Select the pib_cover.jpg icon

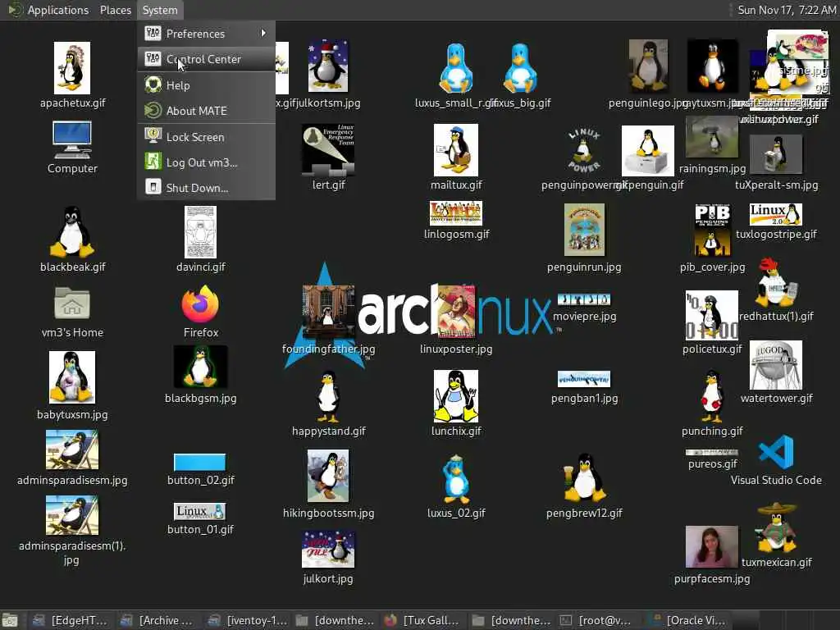coord(712,230)
